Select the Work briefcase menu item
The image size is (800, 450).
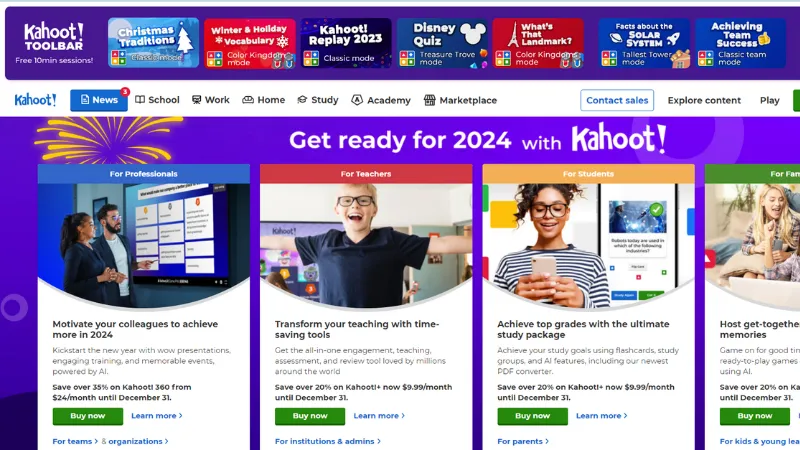tap(211, 100)
